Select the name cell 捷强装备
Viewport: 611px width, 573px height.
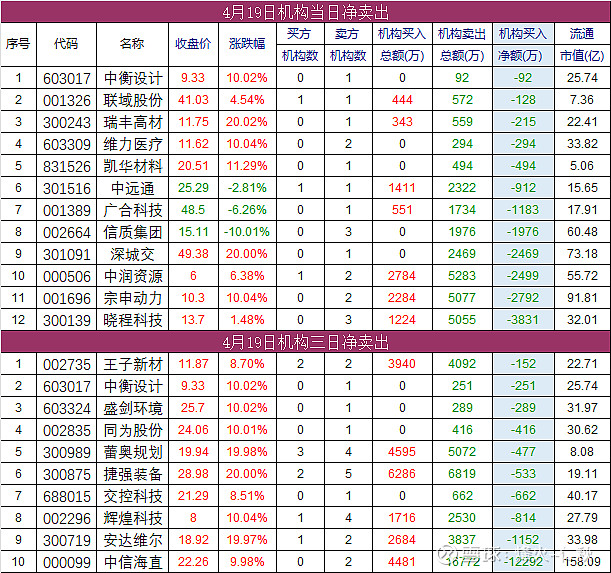coord(133,474)
